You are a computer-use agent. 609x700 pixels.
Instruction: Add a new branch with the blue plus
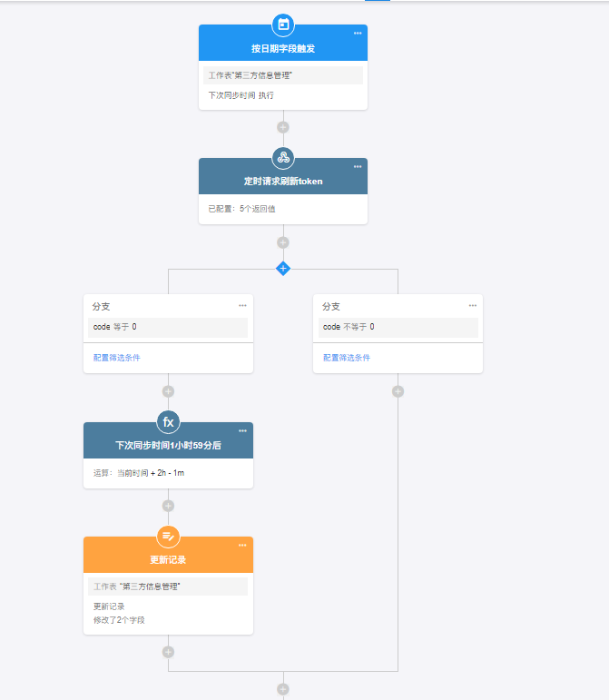click(x=283, y=269)
